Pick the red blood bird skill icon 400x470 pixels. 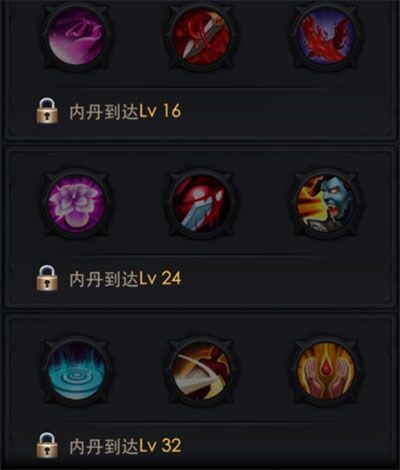click(326, 37)
